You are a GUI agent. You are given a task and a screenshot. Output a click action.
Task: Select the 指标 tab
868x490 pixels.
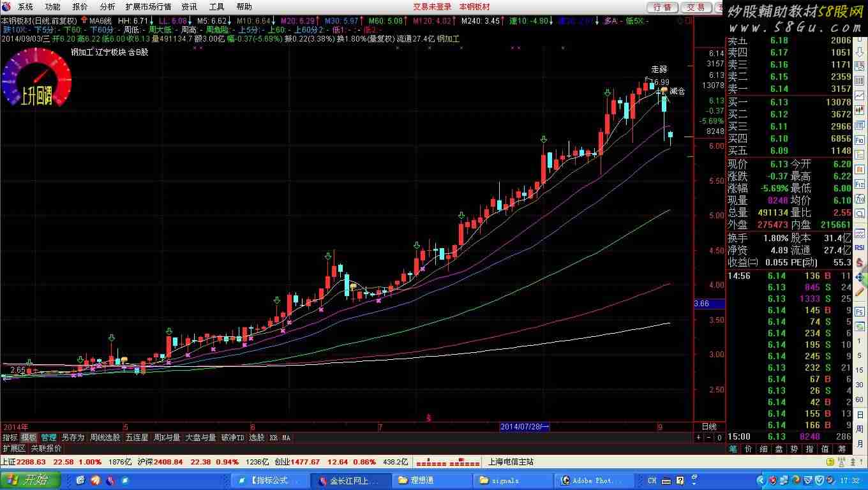[x=10, y=438]
